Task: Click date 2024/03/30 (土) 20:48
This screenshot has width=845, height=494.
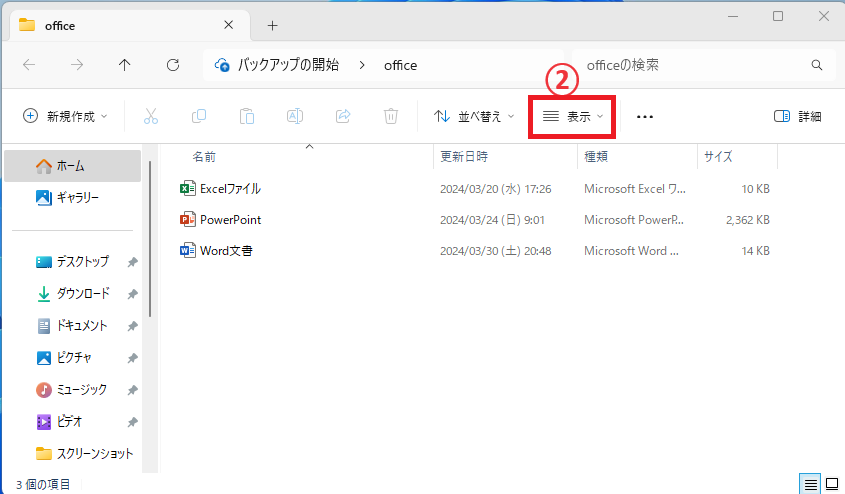Action: tap(496, 251)
